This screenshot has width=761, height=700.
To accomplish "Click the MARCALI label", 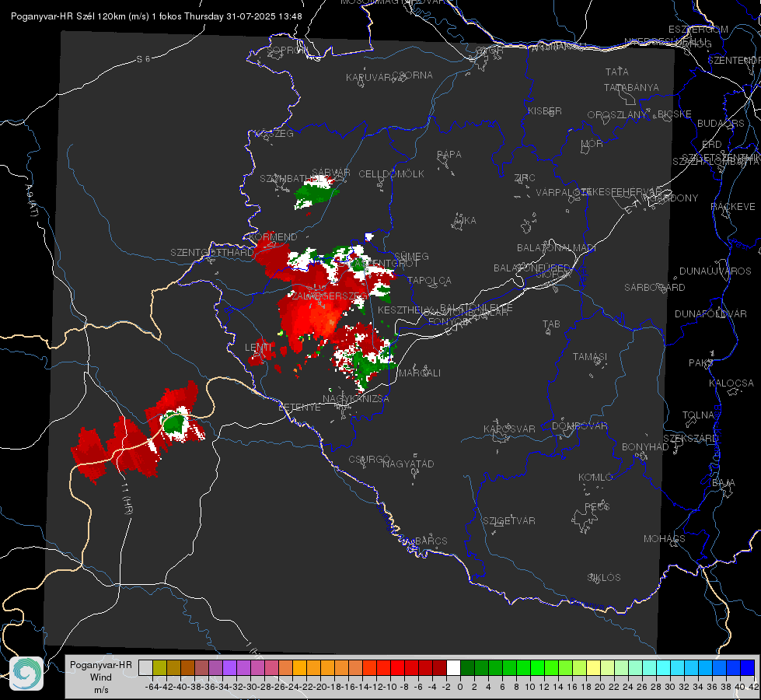I will (x=419, y=373).
